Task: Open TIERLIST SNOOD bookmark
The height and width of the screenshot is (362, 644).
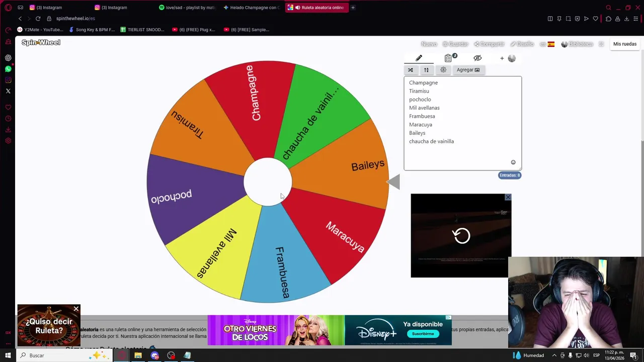Action: coord(142,30)
